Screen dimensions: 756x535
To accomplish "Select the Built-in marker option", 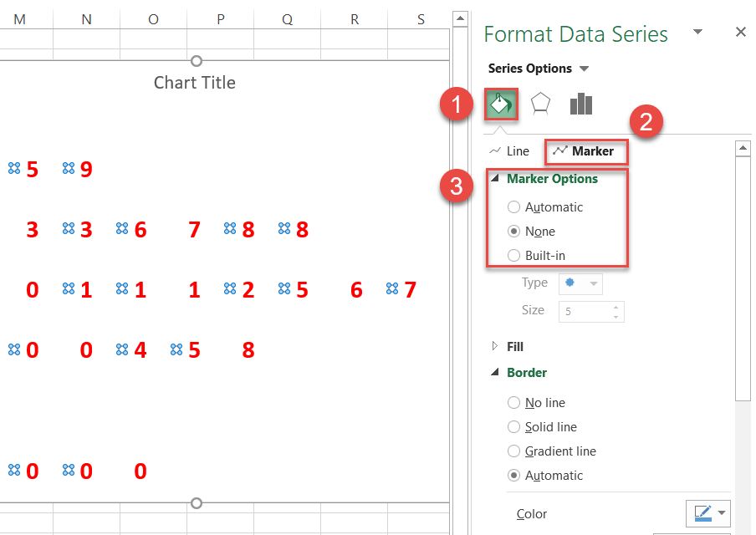I will (512, 255).
